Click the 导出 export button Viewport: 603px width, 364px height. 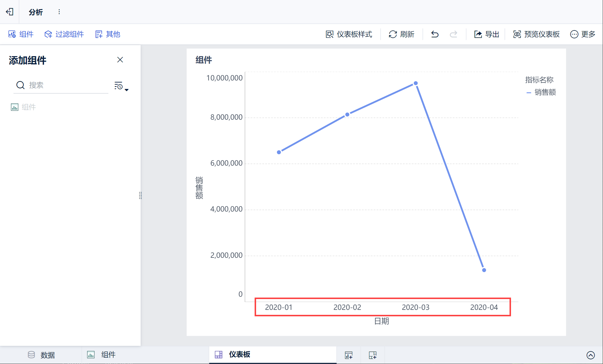coord(486,34)
